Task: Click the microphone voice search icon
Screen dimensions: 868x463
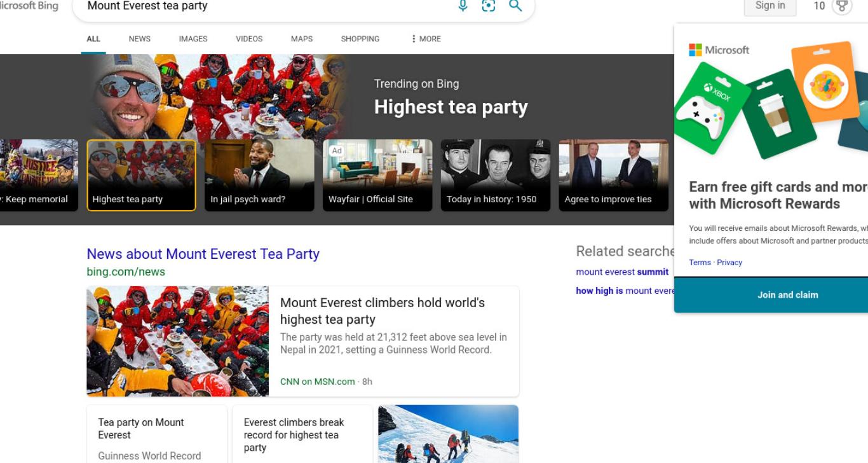Action: [x=463, y=6]
